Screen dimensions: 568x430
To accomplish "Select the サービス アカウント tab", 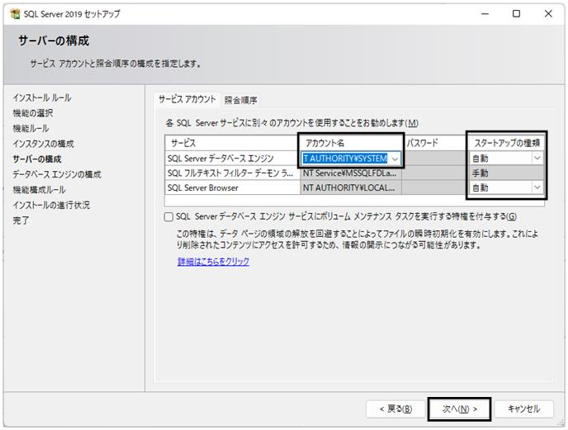I will [187, 99].
